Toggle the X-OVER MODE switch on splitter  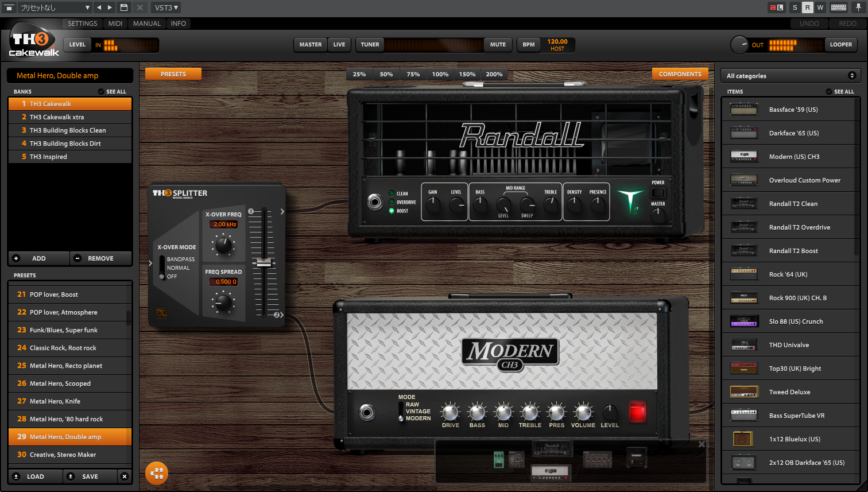[x=161, y=268]
